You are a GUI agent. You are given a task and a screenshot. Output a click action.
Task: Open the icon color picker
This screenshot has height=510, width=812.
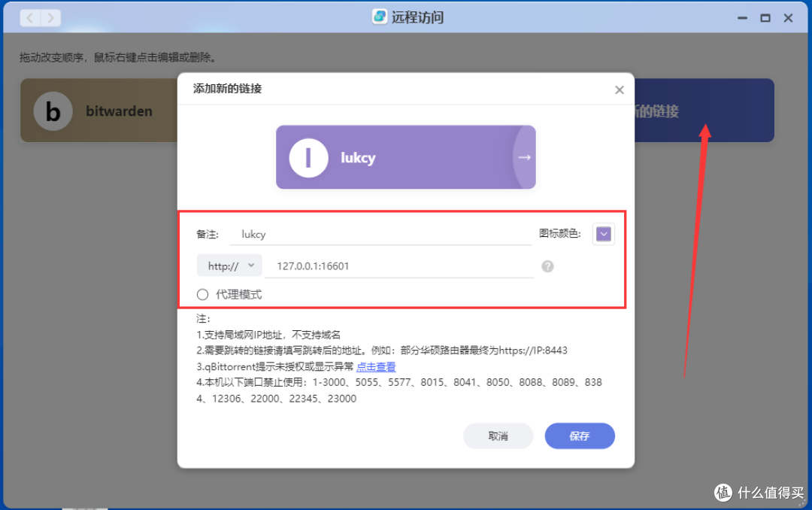point(603,234)
